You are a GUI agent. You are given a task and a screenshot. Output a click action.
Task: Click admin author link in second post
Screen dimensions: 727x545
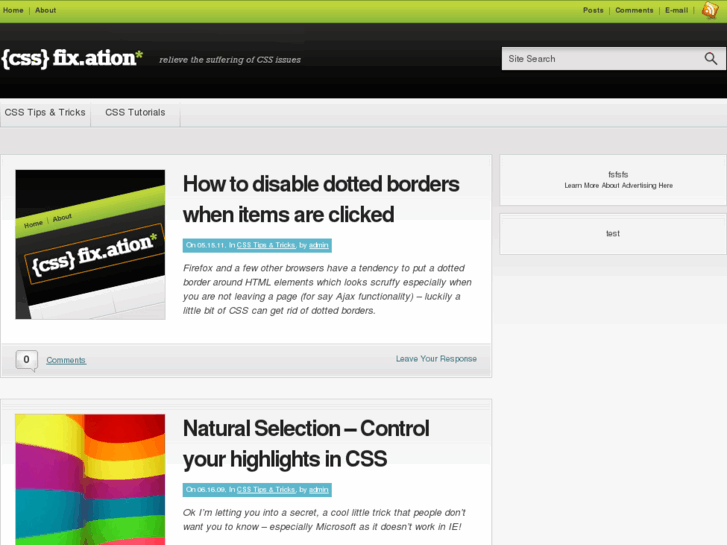point(319,490)
